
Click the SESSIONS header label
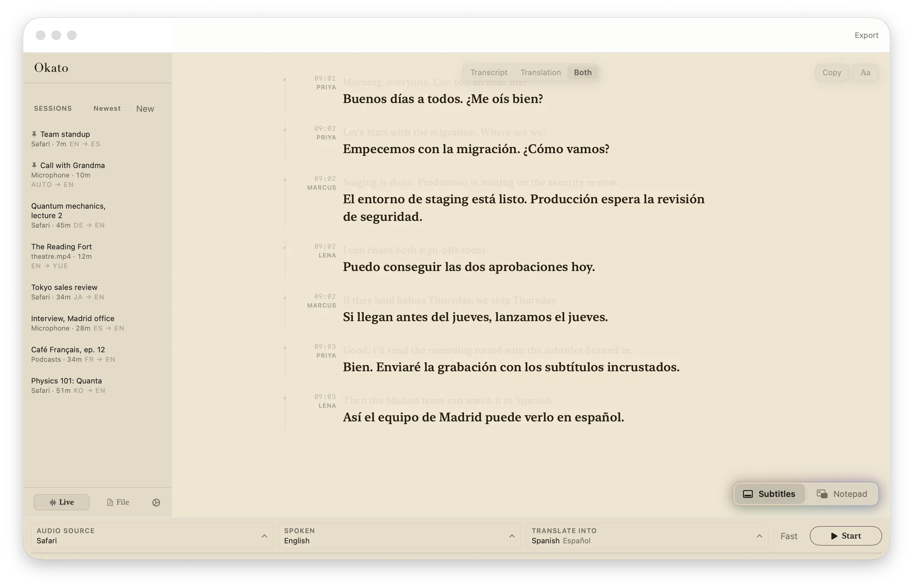click(x=53, y=108)
